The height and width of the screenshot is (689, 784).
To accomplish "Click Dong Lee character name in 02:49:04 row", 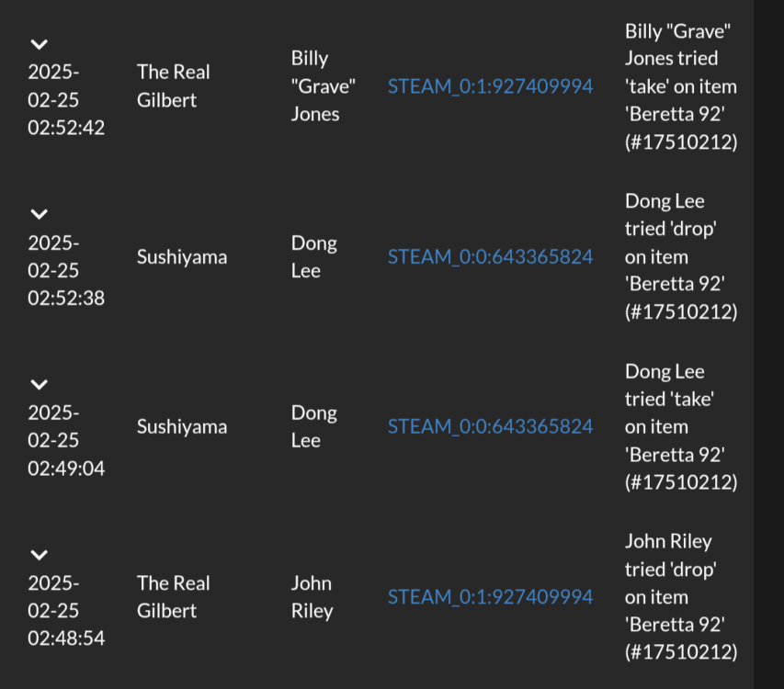I will 314,426.
